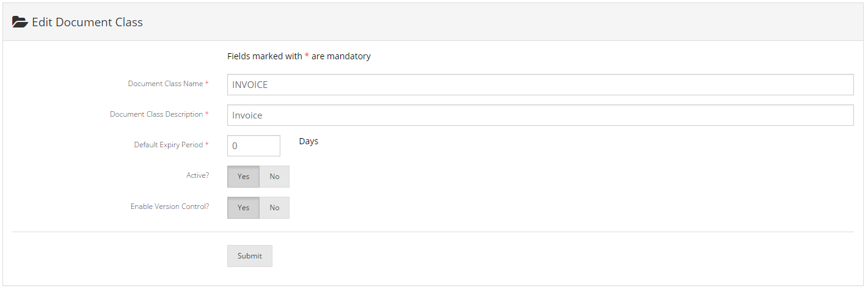Choose No for Enable Version Control
This screenshot has width=868, height=289.
tap(274, 208)
